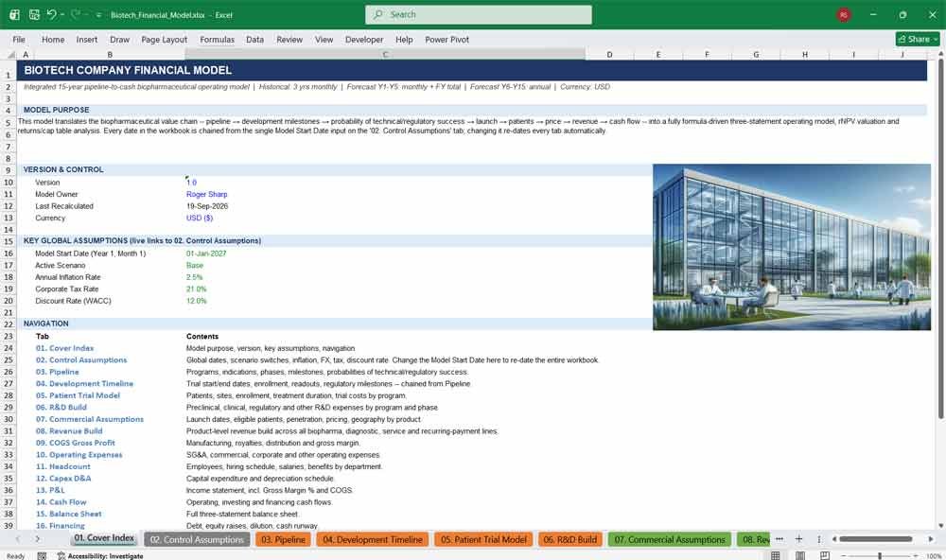Switch to 03. Pipeline sheet tab

283,539
